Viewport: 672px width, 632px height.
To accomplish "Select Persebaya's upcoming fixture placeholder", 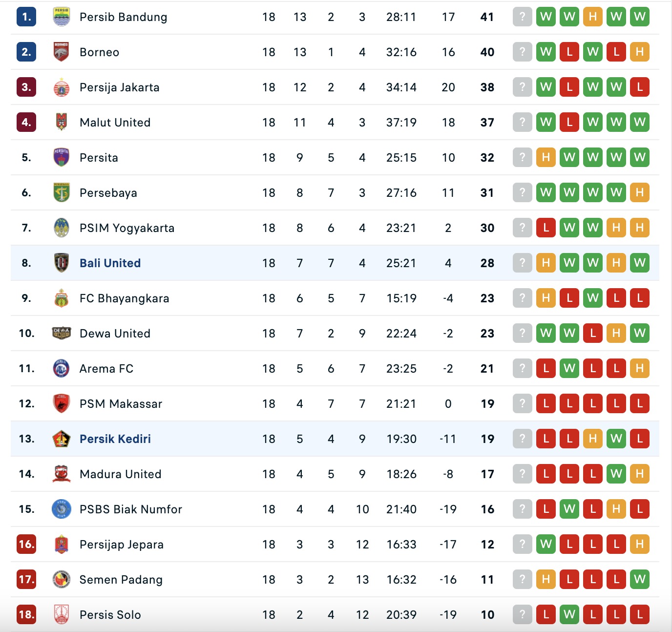I will tap(522, 192).
